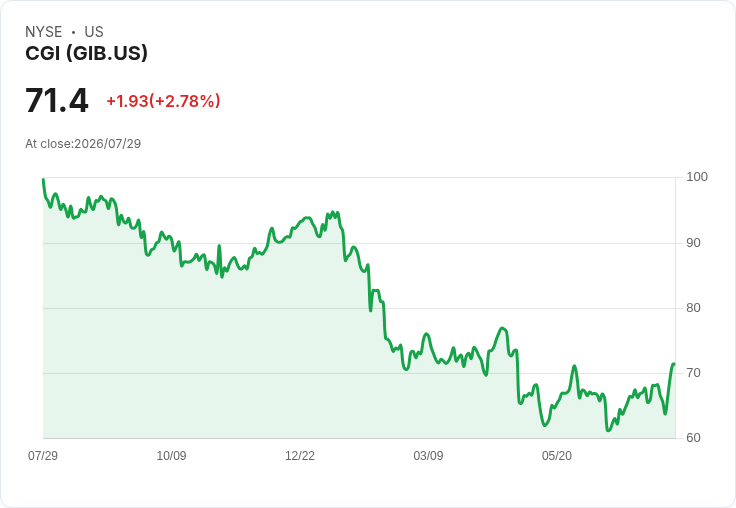Viewport: 736px width, 508px height.
Task: Select the 70 label on the price axis
Action: 693,373
